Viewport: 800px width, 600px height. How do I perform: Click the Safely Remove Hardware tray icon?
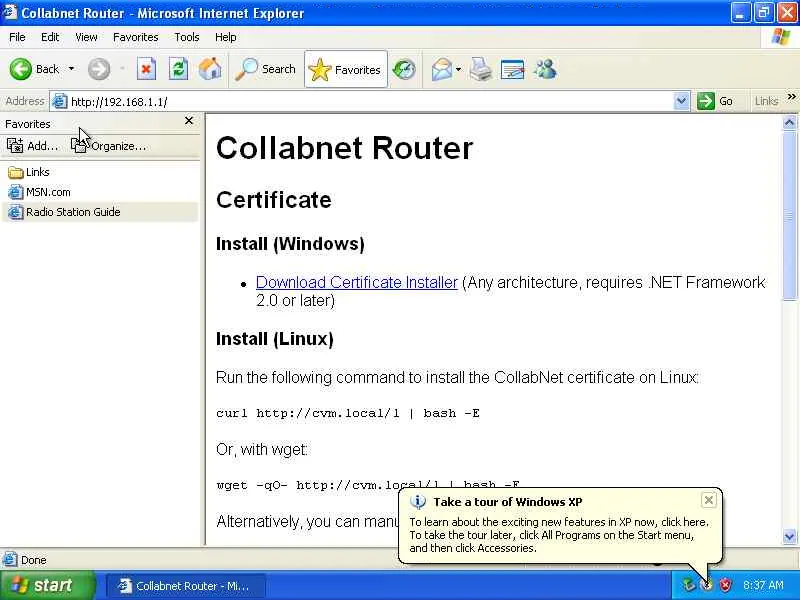[x=688, y=585]
